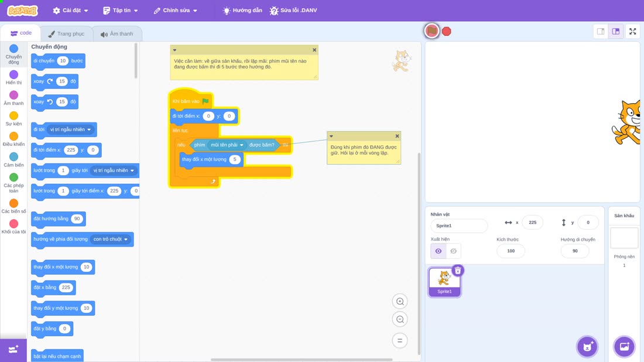Viewport: 644px width, 362px height.
Task: Select the Các phép toán category
Action: pyautogui.click(x=13, y=183)
